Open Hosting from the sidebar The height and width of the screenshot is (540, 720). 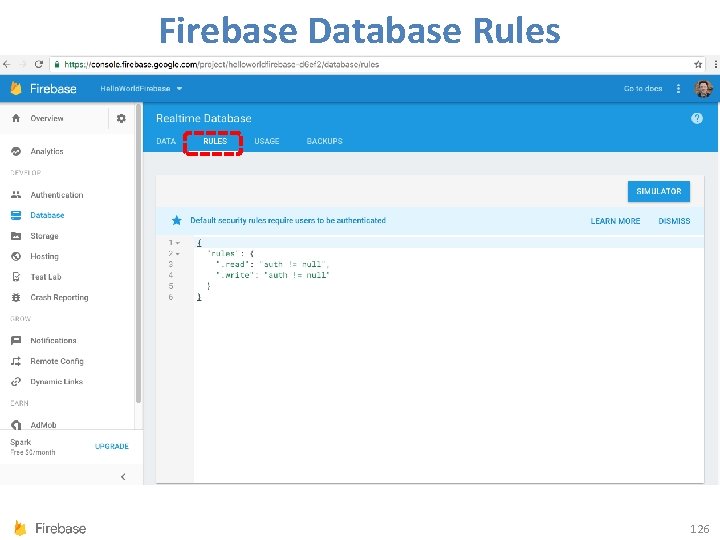pyautogui.click(x=44, y=256)
